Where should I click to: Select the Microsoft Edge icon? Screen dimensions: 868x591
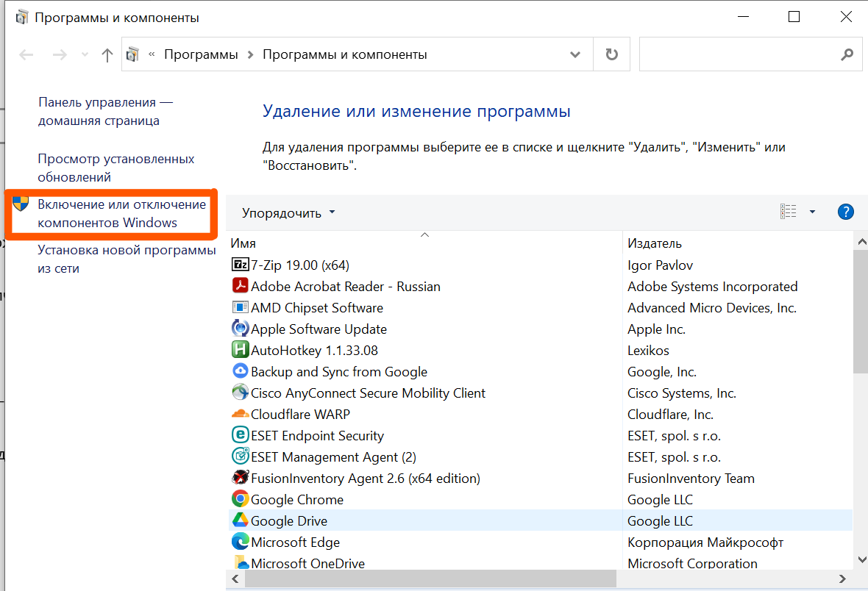240,542
